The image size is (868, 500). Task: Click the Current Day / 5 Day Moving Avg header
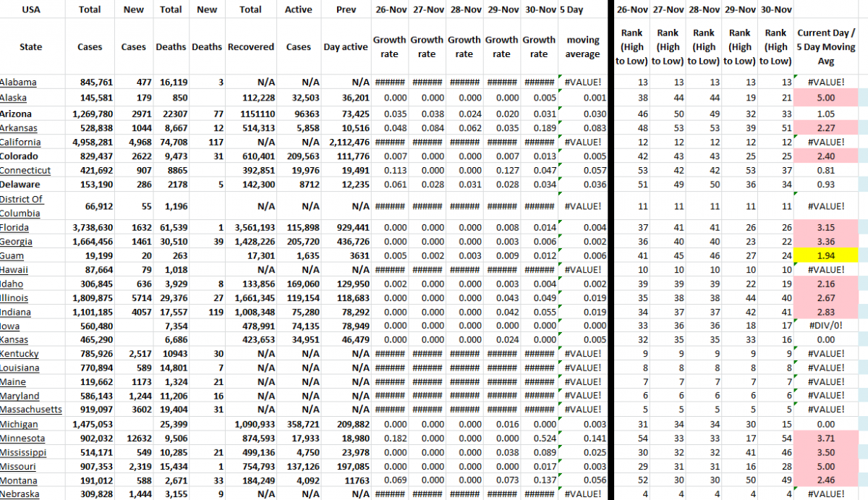[x=827, y=46]
